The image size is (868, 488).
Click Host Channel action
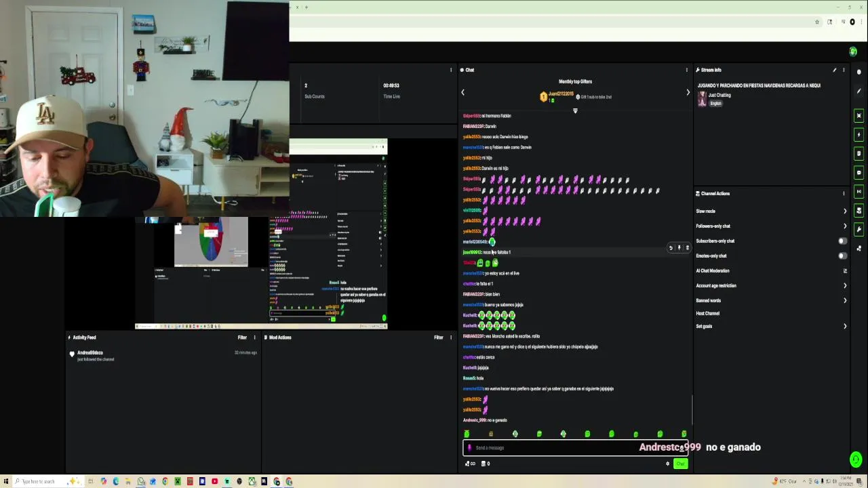coord(707,313)
